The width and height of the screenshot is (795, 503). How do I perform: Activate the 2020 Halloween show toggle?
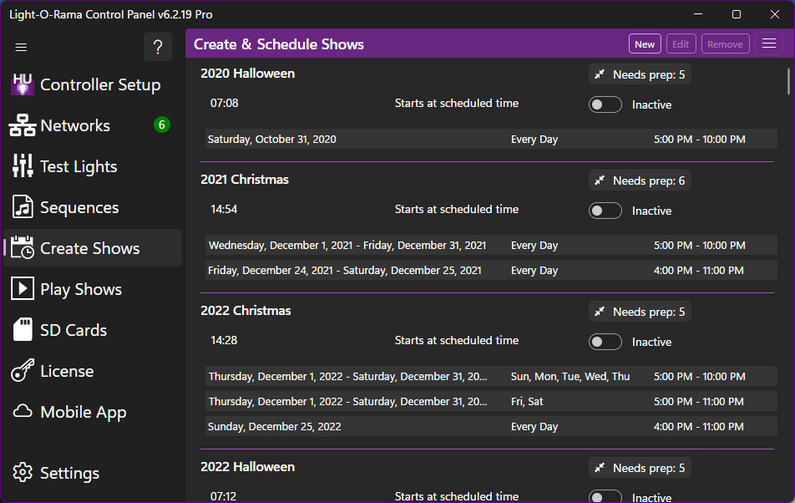tap(605, 104)
